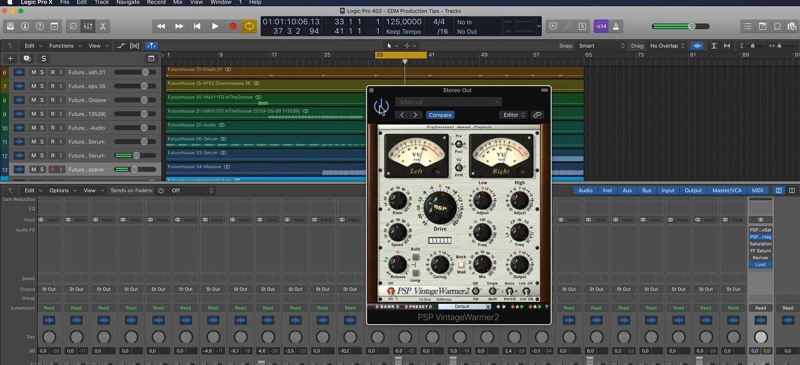Toggle the blue Catch Playhead button
Image resolution: width=800 pixels, height=365 pixels.
pos(151,46)
